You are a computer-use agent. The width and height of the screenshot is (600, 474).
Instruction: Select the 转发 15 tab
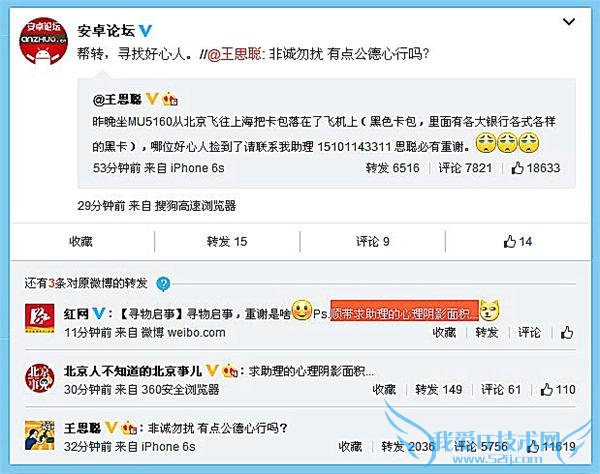(x=227, y=241)
